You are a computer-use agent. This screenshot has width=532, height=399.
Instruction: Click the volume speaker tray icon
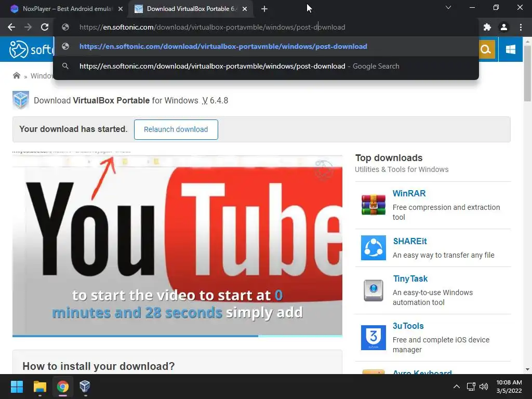(x=484, y=387)
